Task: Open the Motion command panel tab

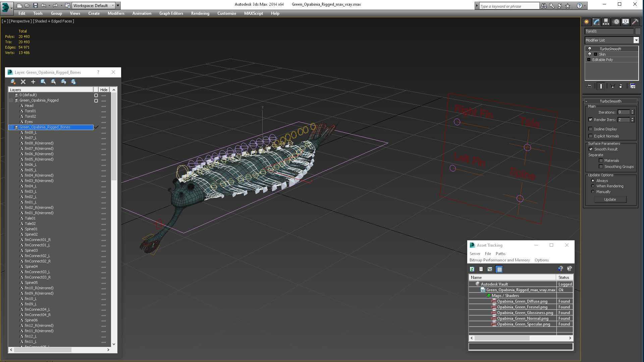Action: pos(616,22)
